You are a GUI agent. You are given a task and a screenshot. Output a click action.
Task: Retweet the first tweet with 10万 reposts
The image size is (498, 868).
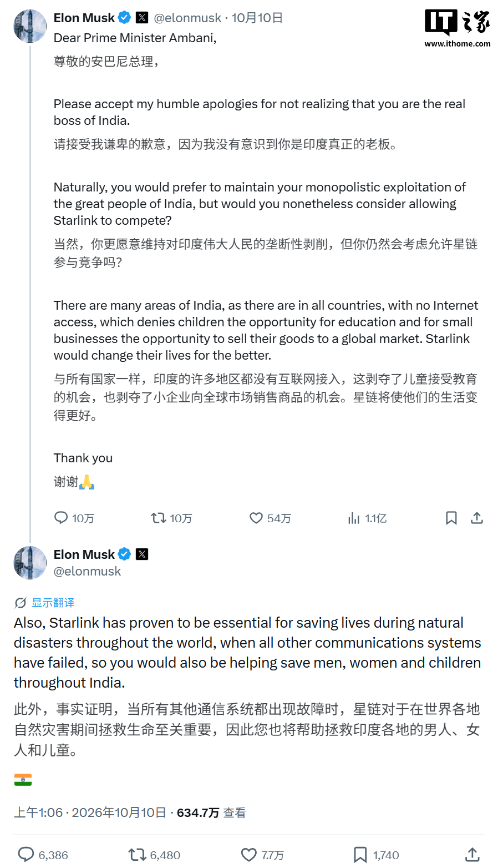(159, 518)
